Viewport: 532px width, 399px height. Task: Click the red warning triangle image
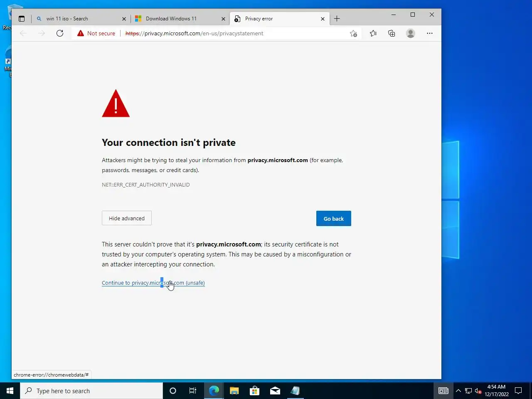coord(116,104)
